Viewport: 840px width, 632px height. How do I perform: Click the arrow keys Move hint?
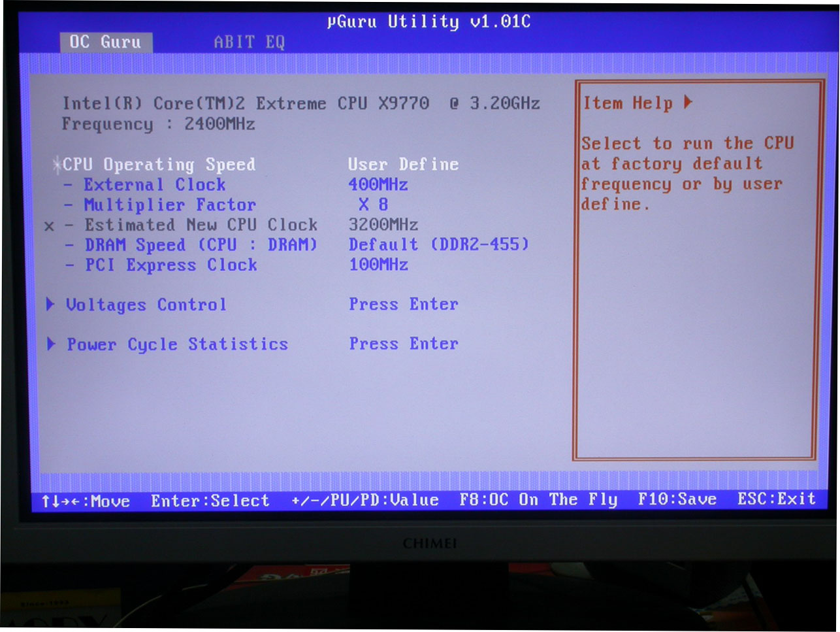(86, 502)
